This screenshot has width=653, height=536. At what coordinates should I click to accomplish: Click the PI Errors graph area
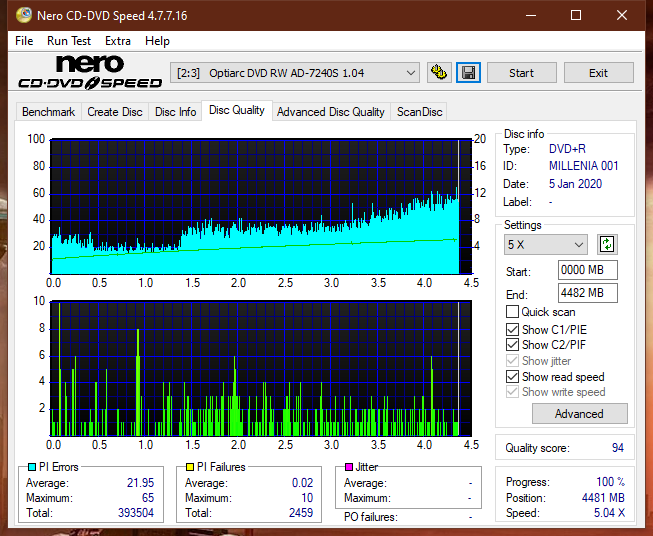coord(261,207)
